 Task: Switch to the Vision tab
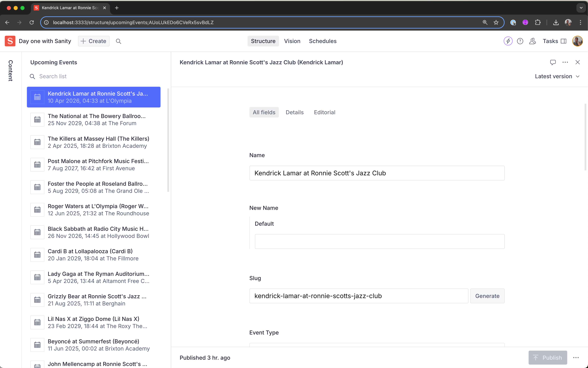[x=292, y=41]
